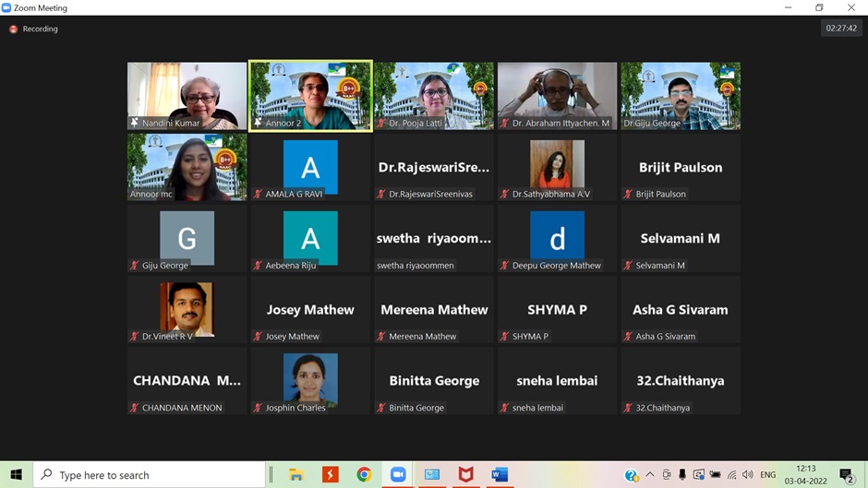Open the notification center icon
This screenshot has width=868, height=488.
(846, 475)
